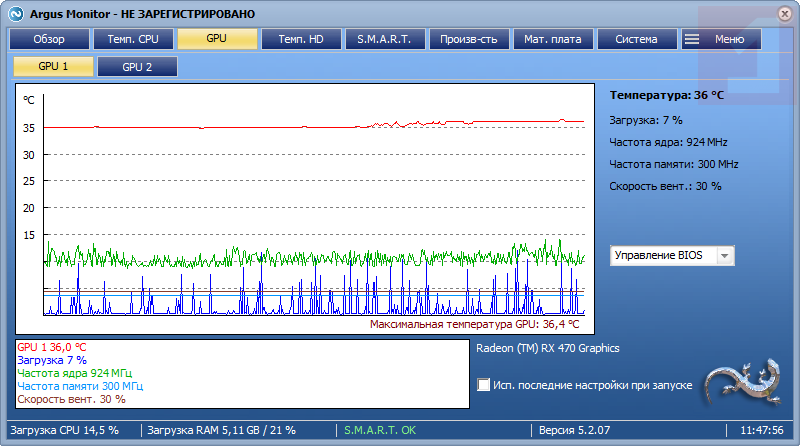The height and width of the screenshot is (446, 800).
Task: Go to the S.M.A.R.T. tab
Action: point(385,39)
